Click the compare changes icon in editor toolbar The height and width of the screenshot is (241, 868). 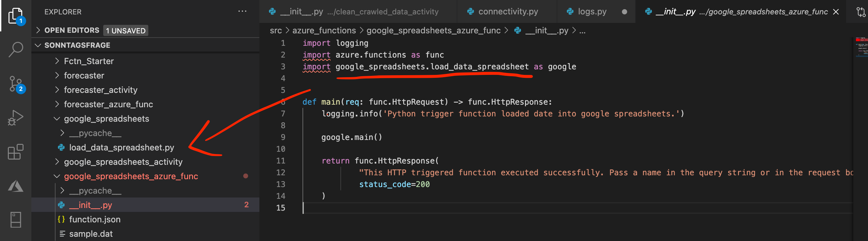click(860, 12)
